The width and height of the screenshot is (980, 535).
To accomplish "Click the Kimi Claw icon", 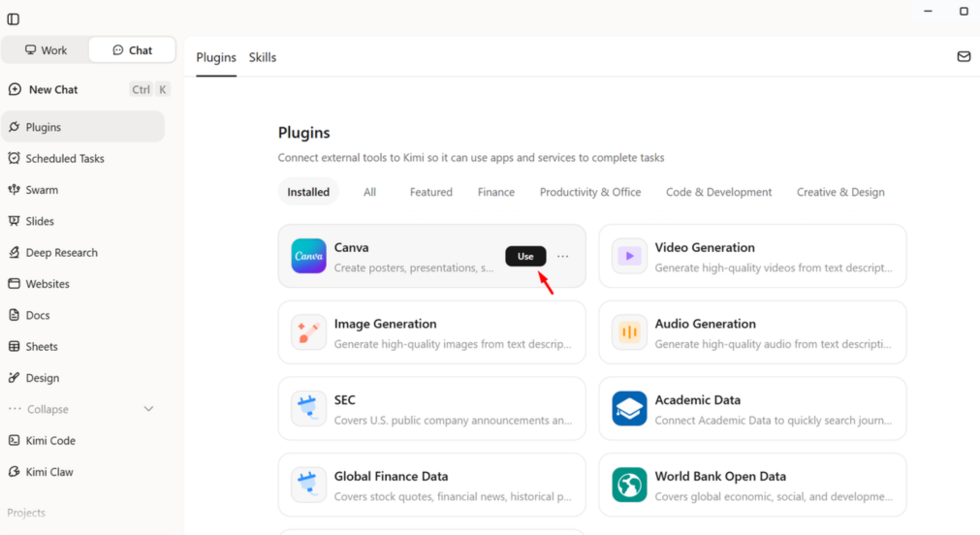I will pyautogui.click(x=14, y=472).
